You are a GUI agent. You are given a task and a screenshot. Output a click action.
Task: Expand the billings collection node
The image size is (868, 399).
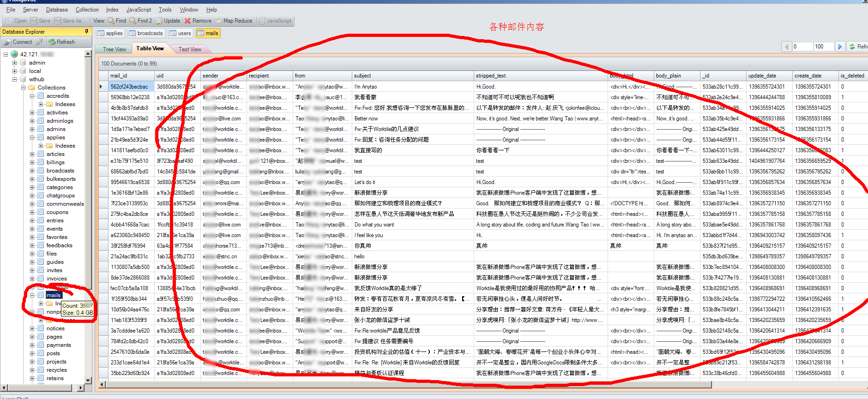click(32, 162)
